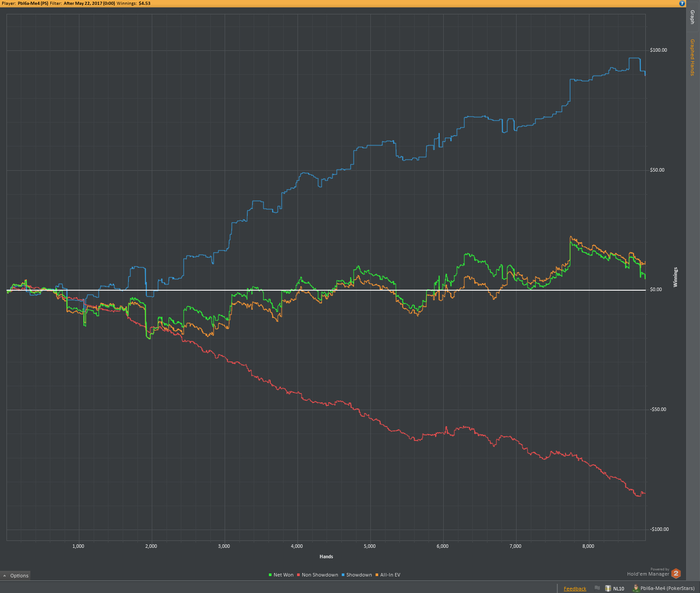
Task: Toggle the All-In EV legend series
Action: [x=388, y=575]
